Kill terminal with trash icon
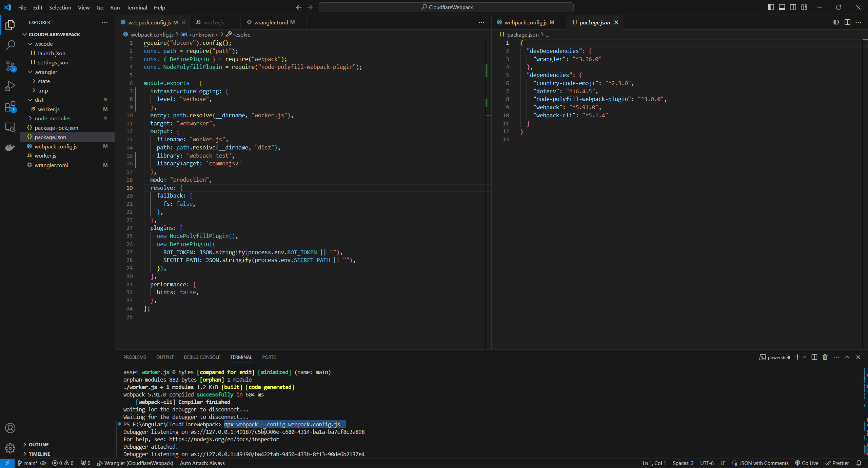Screen dimensions: 868x468 point(825,357)
